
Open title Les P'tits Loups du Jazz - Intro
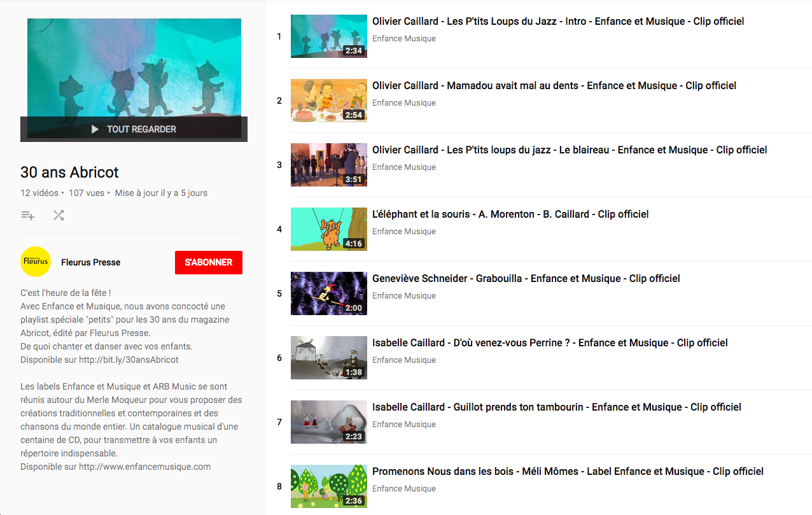click(558, 21)
